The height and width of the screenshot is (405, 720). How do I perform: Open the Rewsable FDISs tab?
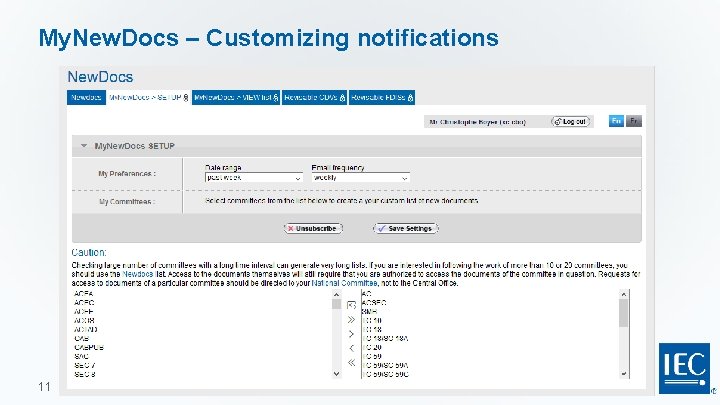pyautogui.click(x=382, y=97)
